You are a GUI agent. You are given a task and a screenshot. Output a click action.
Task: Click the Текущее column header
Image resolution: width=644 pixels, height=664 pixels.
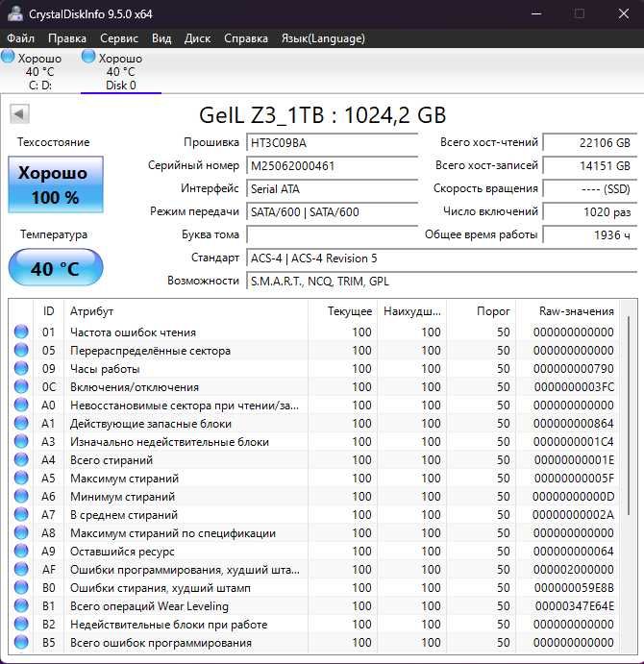pos(342,311)
